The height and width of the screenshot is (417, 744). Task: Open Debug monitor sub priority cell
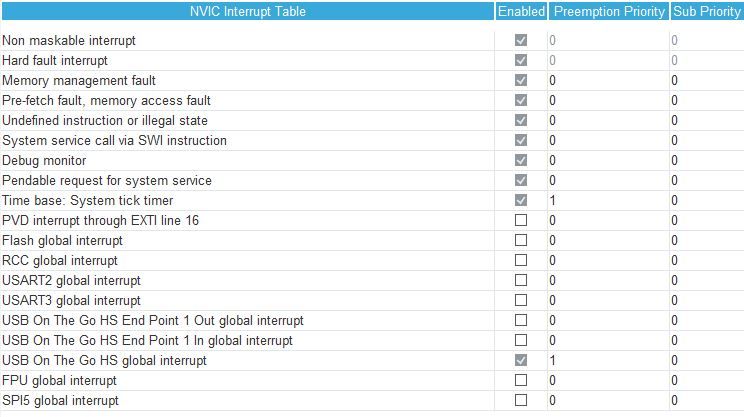tap(707, 160)
